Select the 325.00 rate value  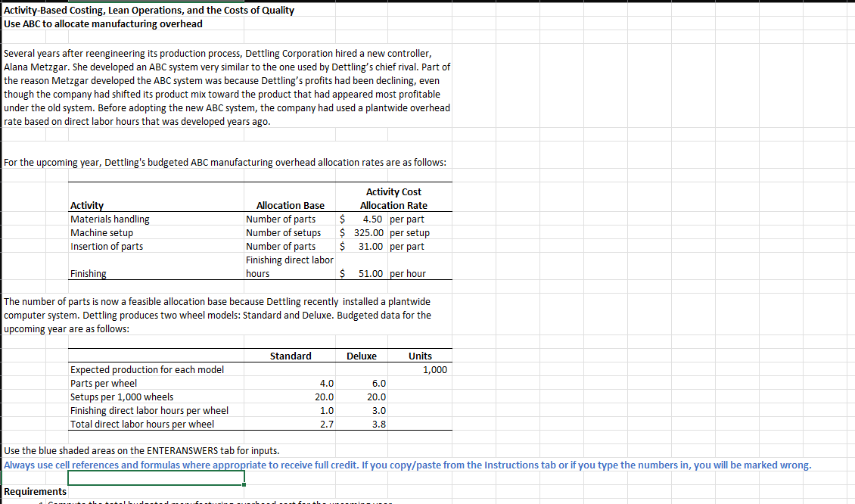coord(368,233)
